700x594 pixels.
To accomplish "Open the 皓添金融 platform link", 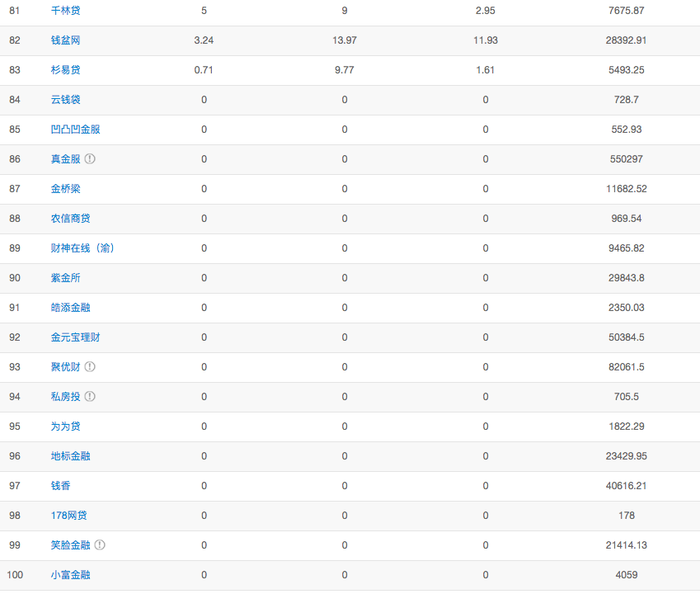I will point(71,307).
